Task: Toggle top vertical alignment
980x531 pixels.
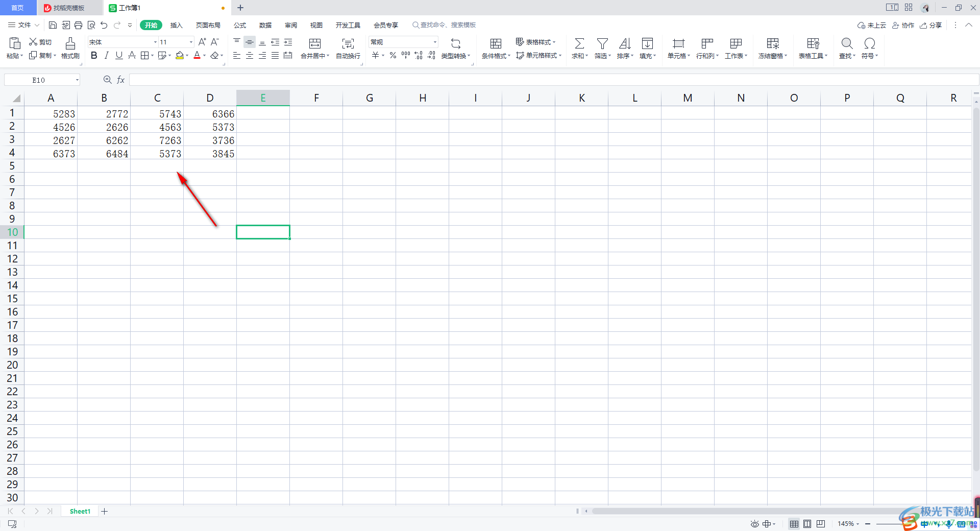Action: (237, 42)
